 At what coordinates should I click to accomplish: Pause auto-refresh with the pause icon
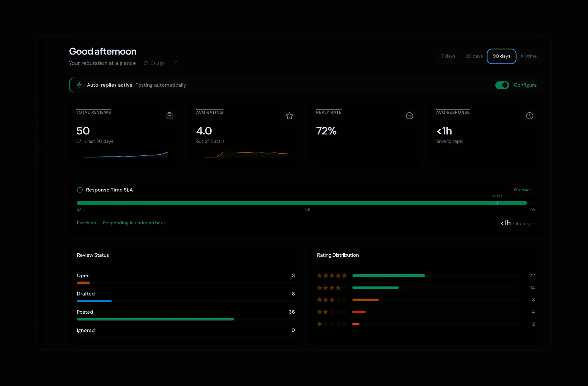(x=175, y=63)
